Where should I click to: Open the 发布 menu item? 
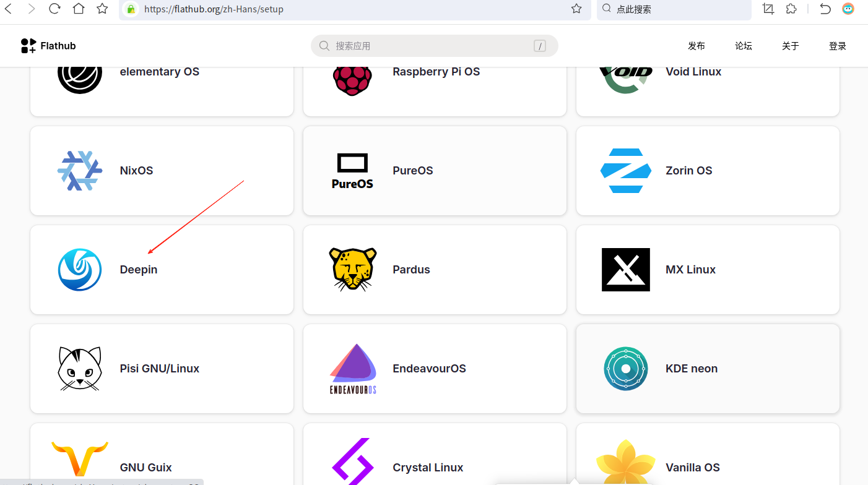point(696,46)
